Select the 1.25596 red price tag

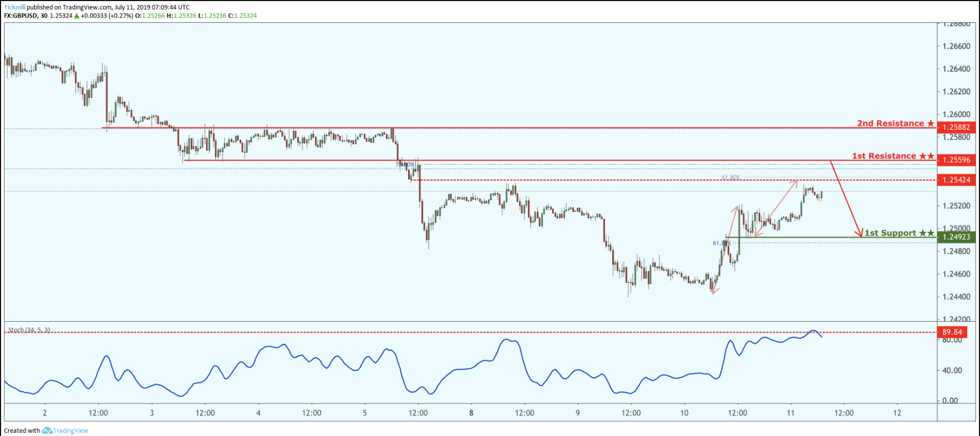coord(956,160)
